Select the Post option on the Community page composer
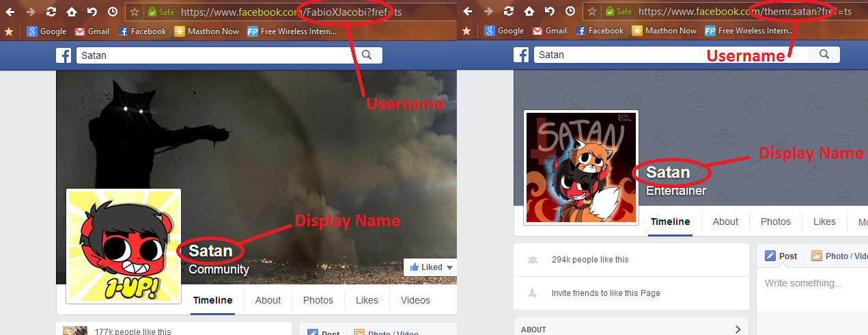Viewport: 868px width, 335px height. [x=323, y=332]
